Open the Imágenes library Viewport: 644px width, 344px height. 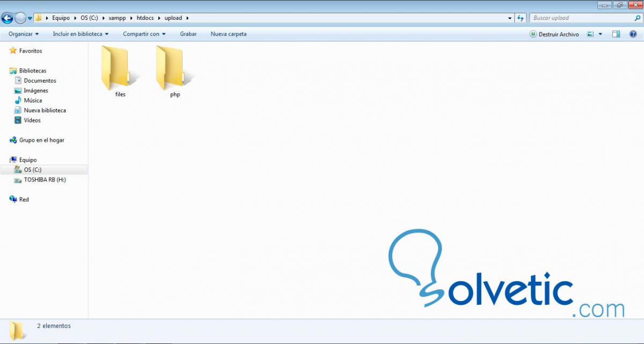[x=31, y=91]
